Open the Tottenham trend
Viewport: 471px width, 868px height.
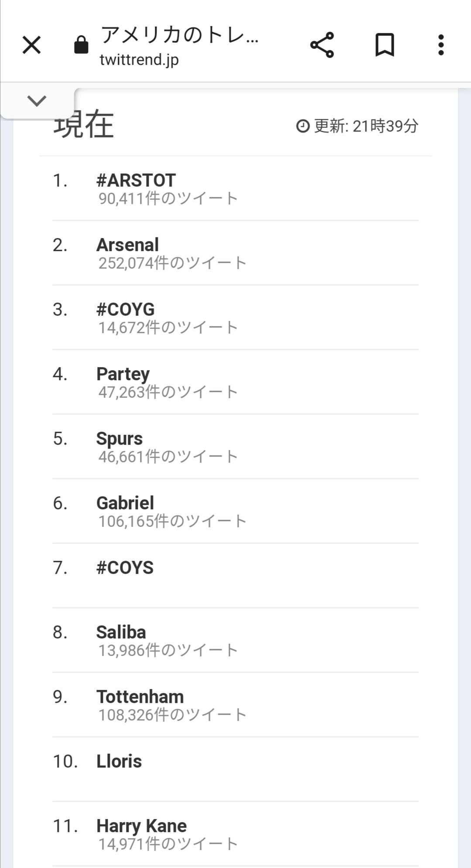coord(140,697)
